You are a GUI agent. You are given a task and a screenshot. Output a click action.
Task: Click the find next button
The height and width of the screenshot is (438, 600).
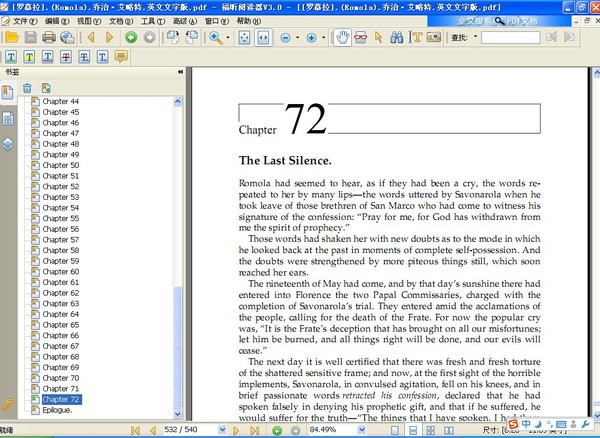[569, 37]
